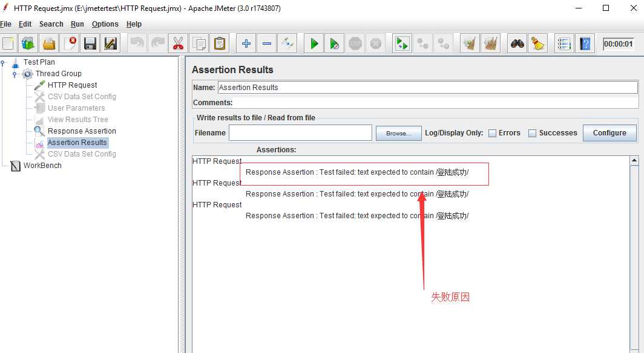Click the Copy icon in toolbar

point(199,43)
